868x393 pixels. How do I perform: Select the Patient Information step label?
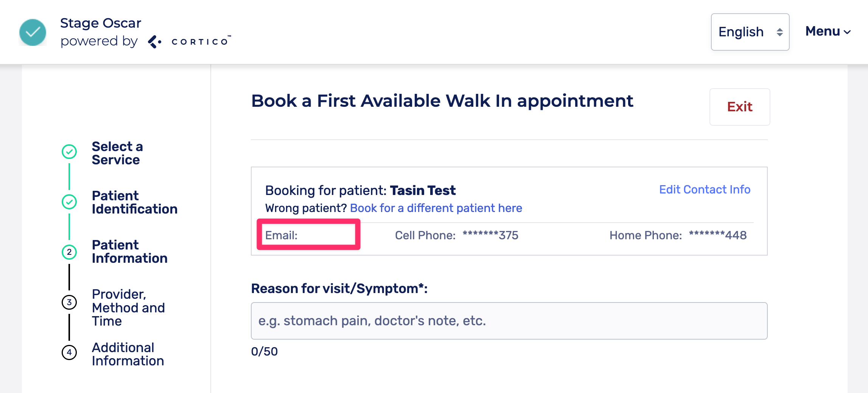click(x=129, y=251)
